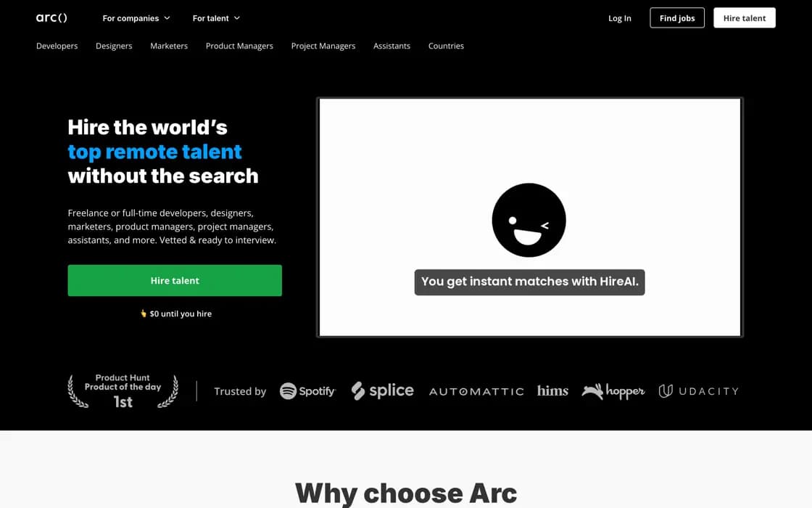This screenshot has height=508, width=812.
Task: Click the '$0 until you hire' text
Action: point(176,314)
